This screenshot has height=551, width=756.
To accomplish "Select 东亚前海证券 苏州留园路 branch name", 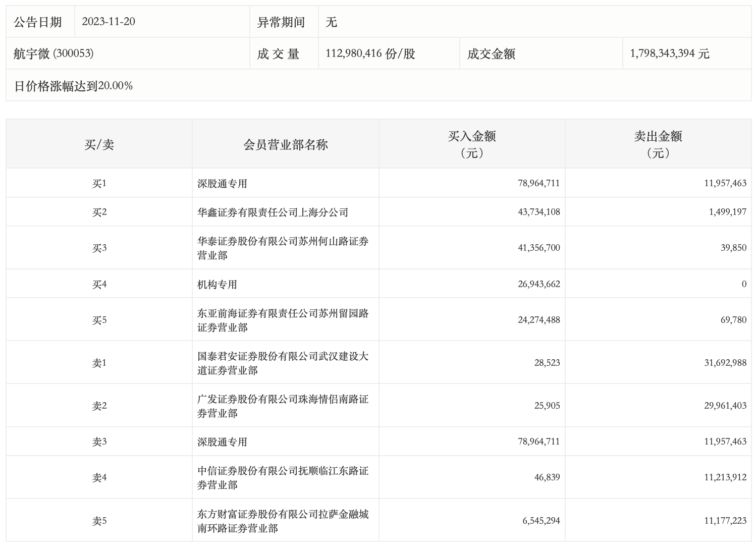I will [283, 320].
